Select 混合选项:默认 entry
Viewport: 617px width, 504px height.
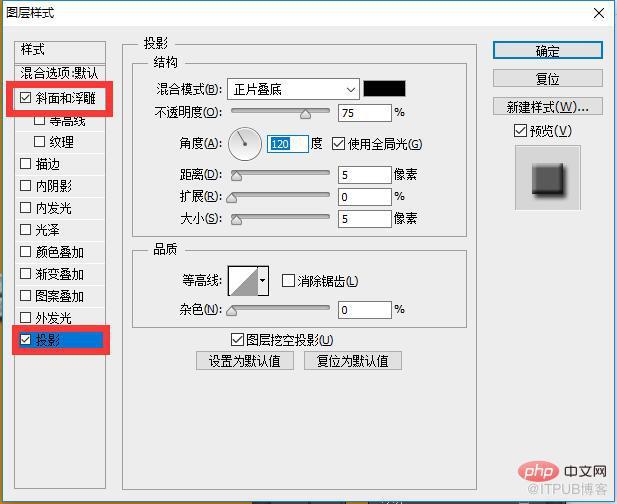coord(60,73)
